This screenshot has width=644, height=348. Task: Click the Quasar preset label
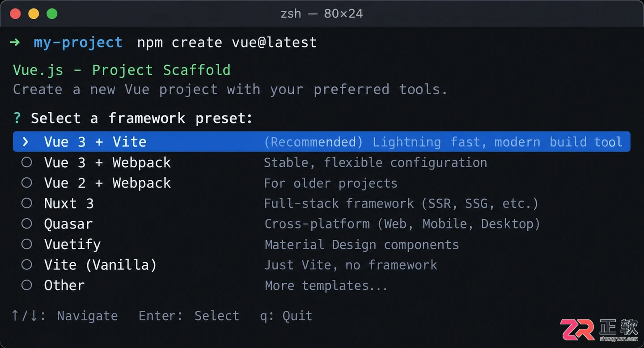[x=68, y=224]
